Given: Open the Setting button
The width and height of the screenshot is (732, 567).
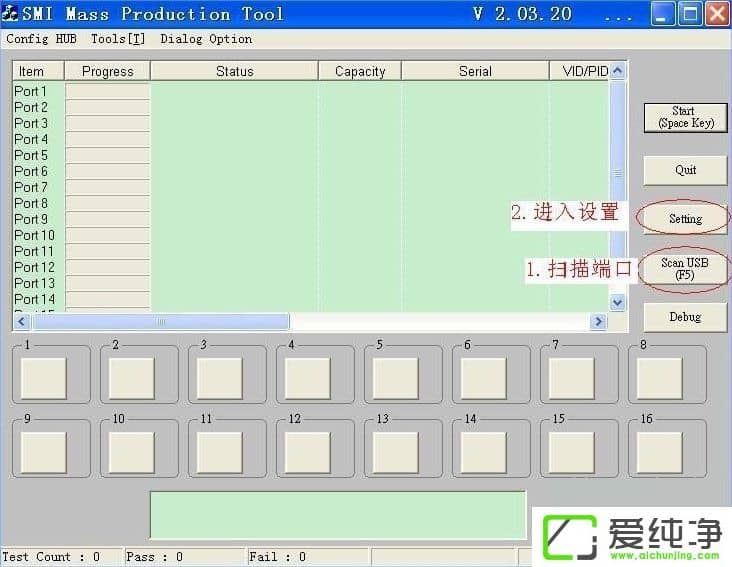Looking at the screenshot, I should coord(685,218).
